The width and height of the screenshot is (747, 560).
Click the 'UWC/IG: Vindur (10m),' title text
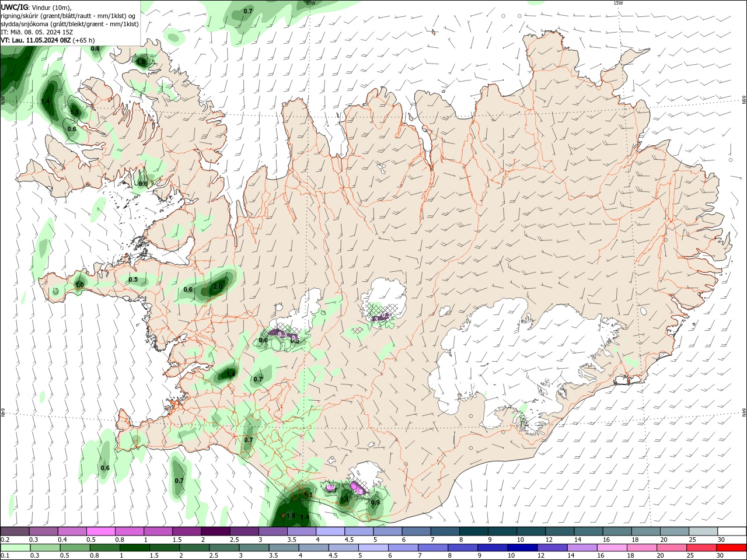tap(36, 7)
